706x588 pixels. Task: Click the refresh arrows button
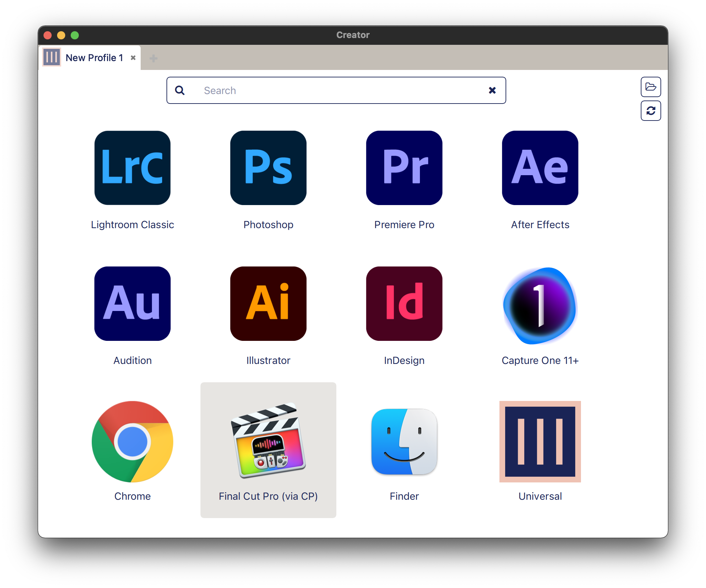[x=651, y=111]
